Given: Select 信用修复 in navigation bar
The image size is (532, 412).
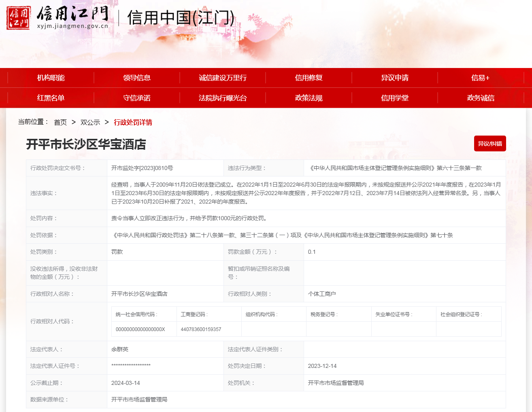Looking at the screenshot, I should [x=309, y=78].
